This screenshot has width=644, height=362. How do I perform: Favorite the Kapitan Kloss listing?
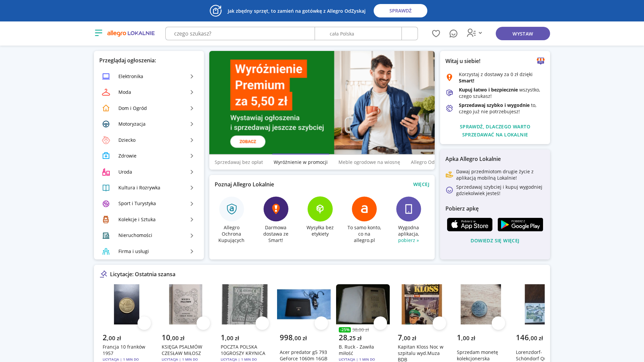(x=439, y=323)
